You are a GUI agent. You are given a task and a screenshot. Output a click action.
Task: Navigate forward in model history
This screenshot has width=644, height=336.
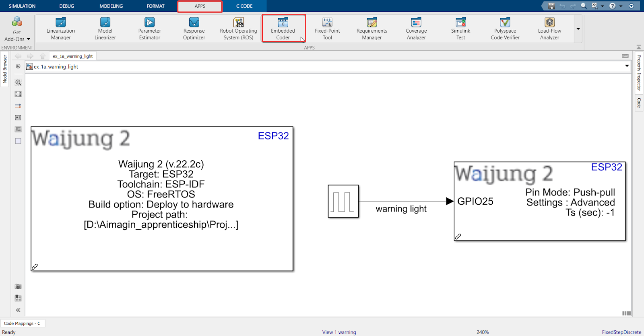(x=30, y=56)
